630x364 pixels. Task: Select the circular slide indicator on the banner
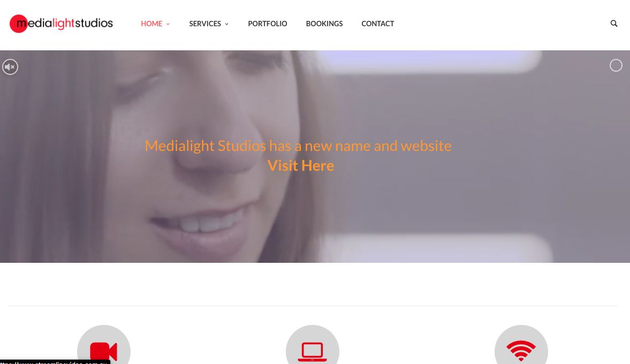pyautogui.click(x=616, y=65)
